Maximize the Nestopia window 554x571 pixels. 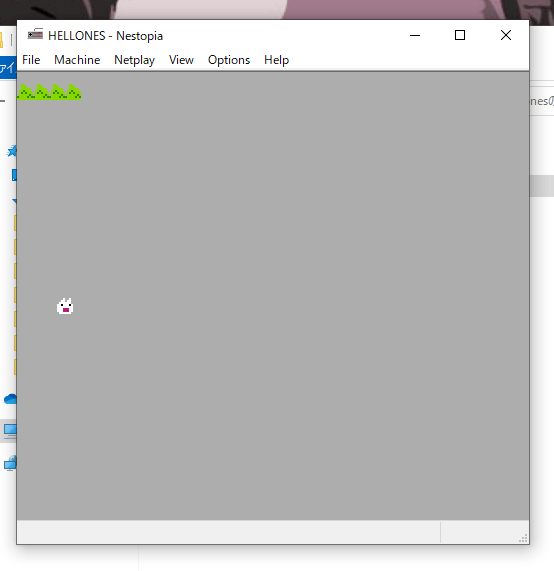(x=460, y=35)
